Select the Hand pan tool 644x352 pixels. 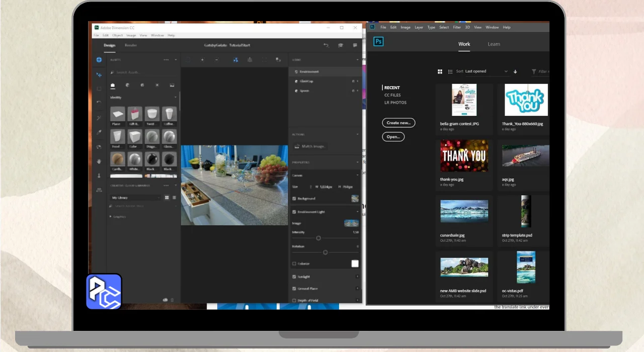(99, 161)
